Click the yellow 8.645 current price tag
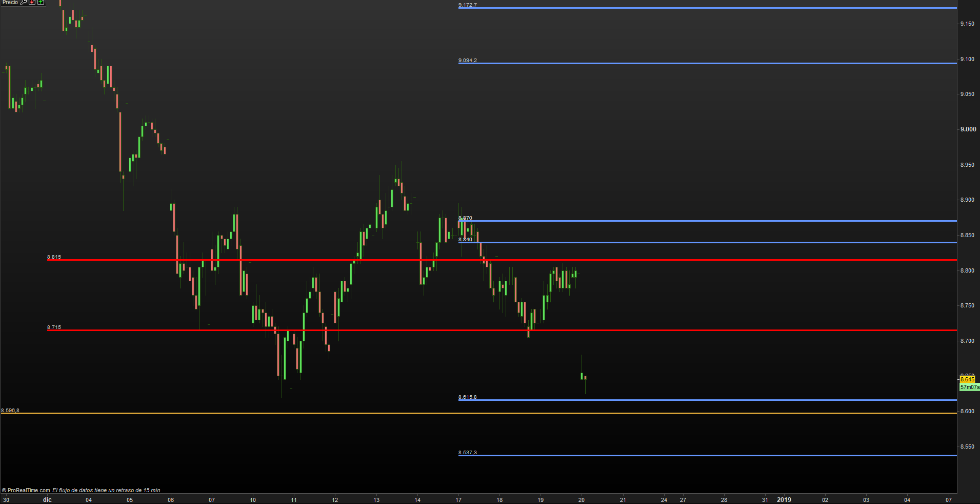 (967, 380)
